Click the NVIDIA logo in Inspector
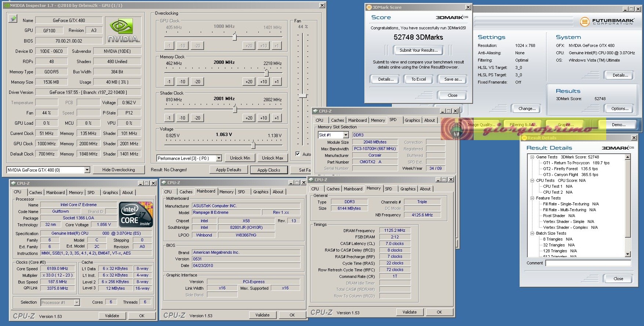 [123, 30]
